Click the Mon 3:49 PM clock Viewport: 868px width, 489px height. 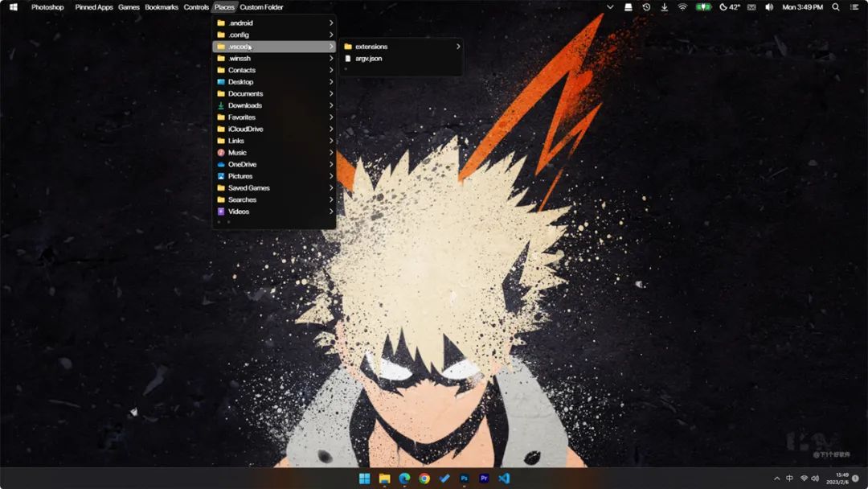(x=802, y=7)
